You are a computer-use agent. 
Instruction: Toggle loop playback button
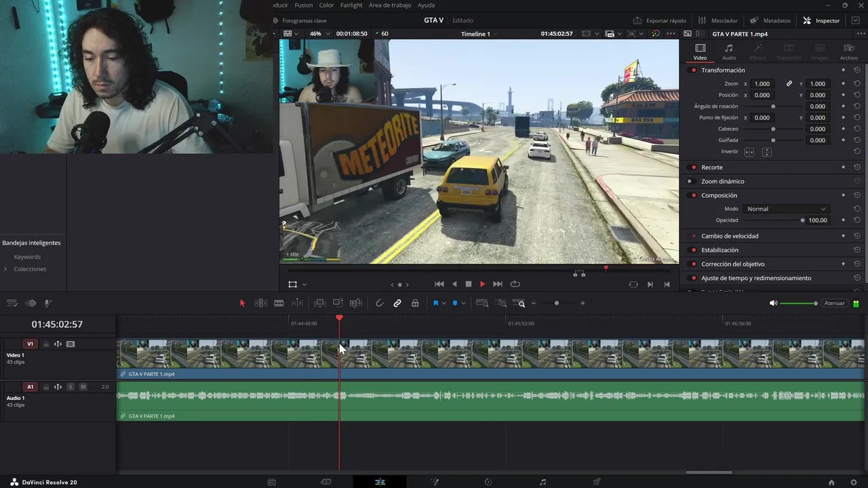point(515,284)
